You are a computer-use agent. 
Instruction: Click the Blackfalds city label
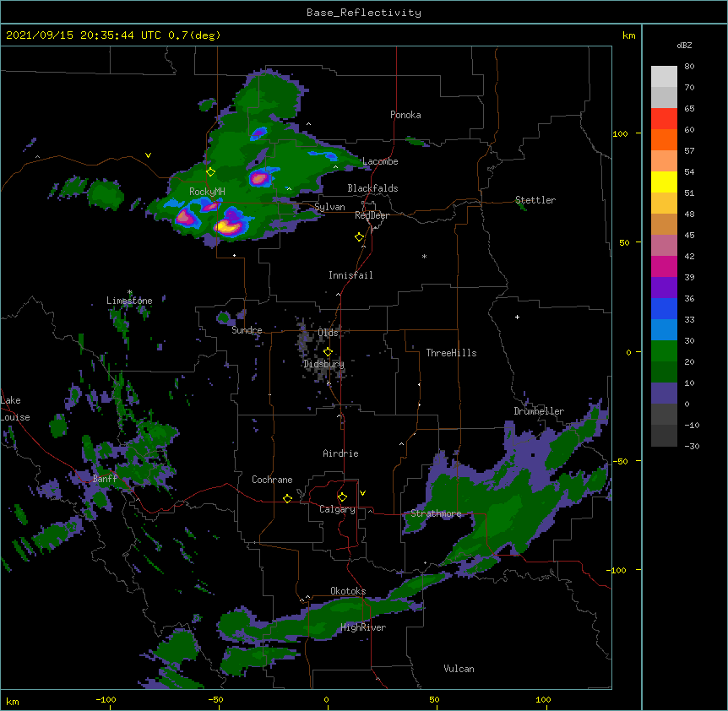click(372, 188)
